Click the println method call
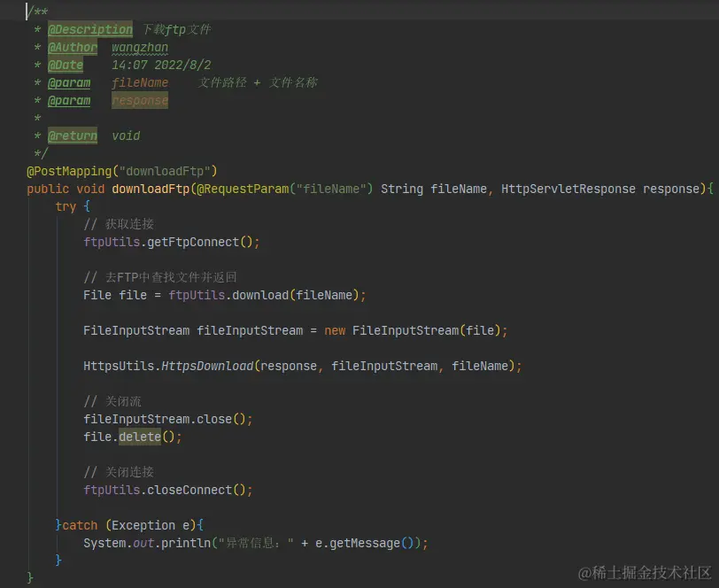Viewport: 719px width, 588px height. click(x=186, y=544)
